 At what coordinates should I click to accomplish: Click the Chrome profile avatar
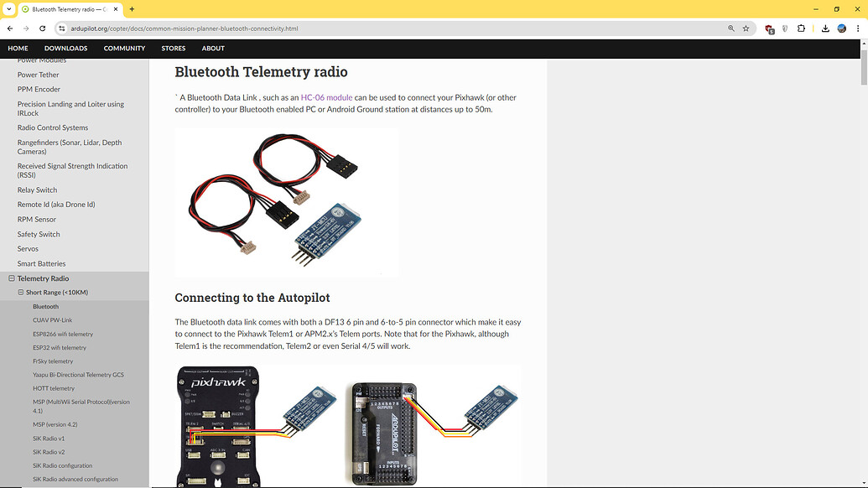[x=841, y=28]
